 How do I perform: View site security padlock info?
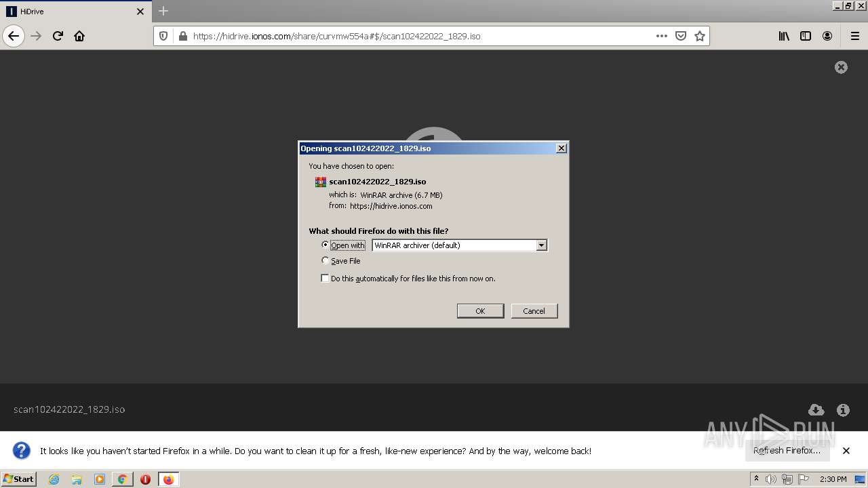182,36
